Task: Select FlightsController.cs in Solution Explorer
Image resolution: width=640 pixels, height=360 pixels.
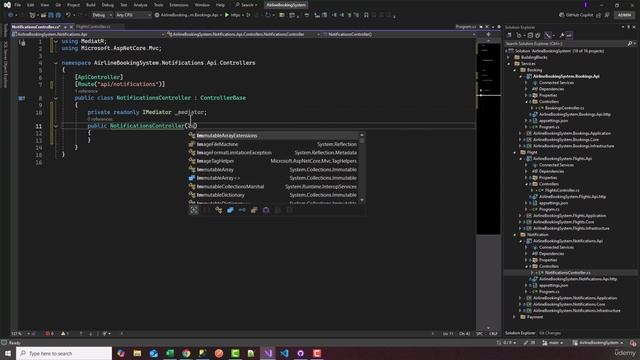Action: point(562,190)
